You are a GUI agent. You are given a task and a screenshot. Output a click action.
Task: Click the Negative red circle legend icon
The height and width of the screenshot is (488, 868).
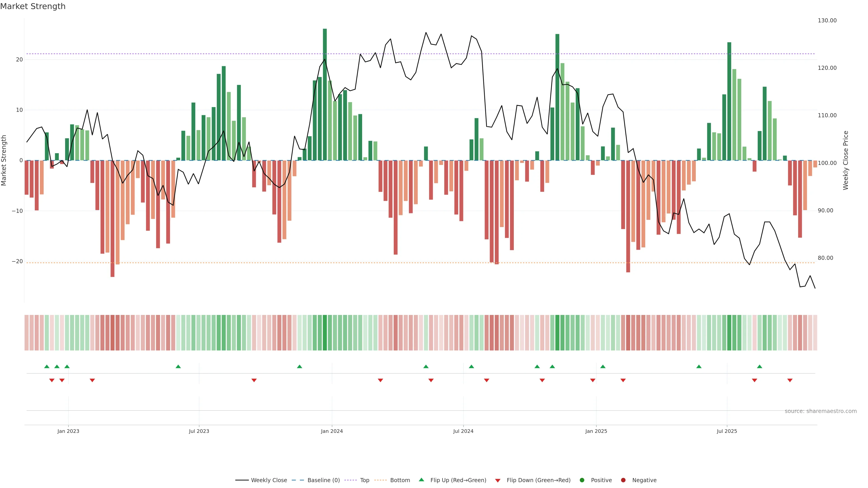pos(623,480)
